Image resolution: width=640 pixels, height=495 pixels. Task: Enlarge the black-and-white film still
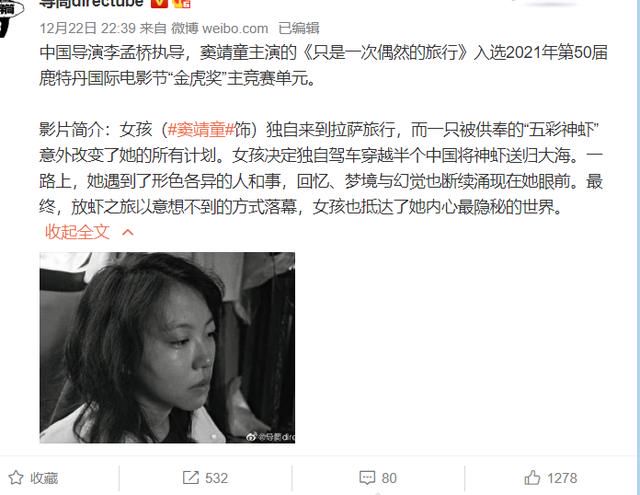tap(167, 347)
